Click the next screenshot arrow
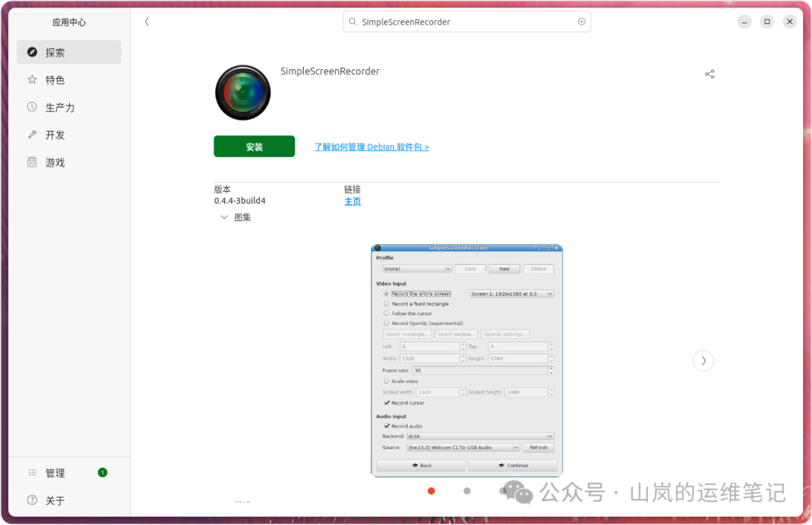The height and width of the screenshot is (525, 812). (x=703, y=360)
